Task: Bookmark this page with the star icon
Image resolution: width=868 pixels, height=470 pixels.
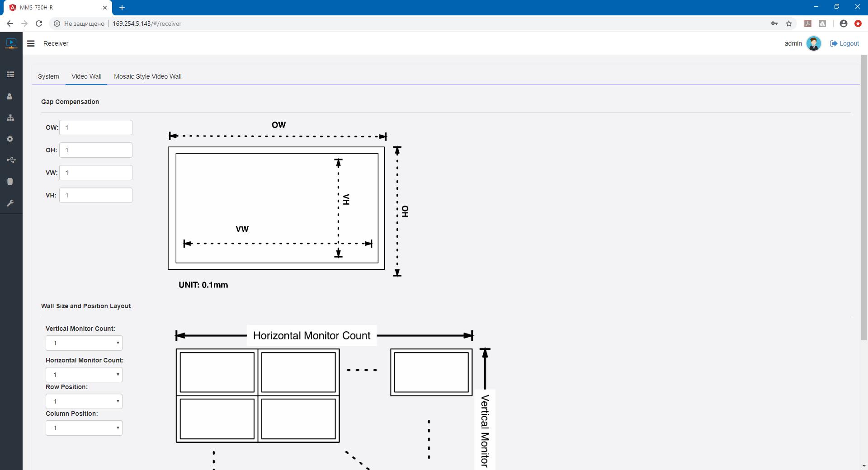Action: (x=789, y=23)
